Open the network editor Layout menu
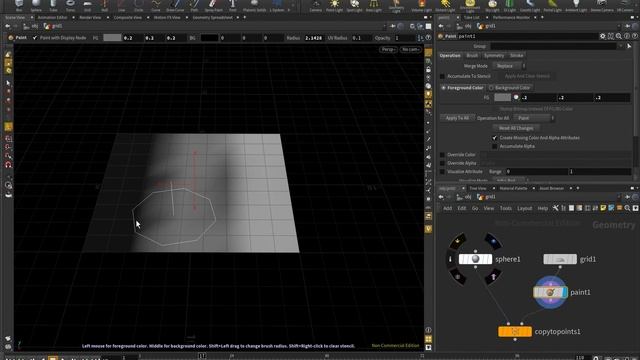640x360 pixels. click(524, 208)
